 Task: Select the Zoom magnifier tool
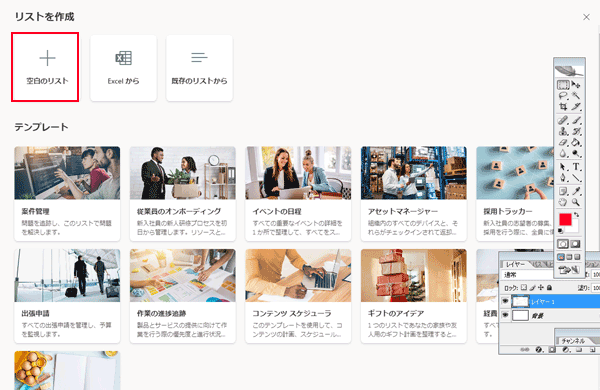point(576,202)
